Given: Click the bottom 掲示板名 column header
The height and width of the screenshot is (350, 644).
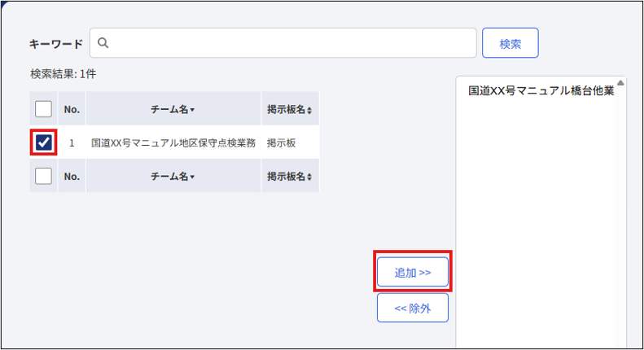Looking at the screenshot, I should [290, 176].
